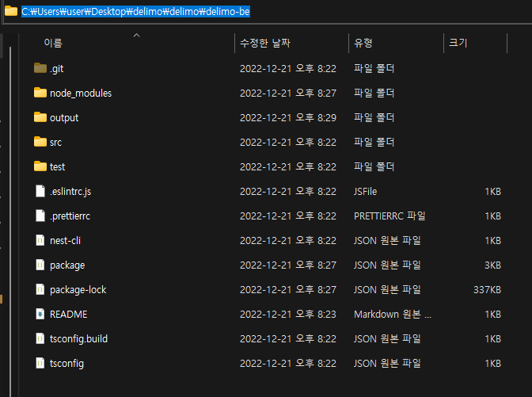Click the nest-cli JSON file icon
Screen dimensions: 532x397
40,240
